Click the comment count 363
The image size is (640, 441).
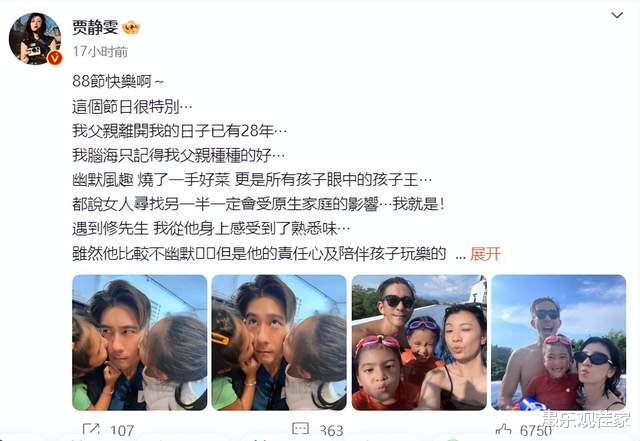tap(331, 430)
